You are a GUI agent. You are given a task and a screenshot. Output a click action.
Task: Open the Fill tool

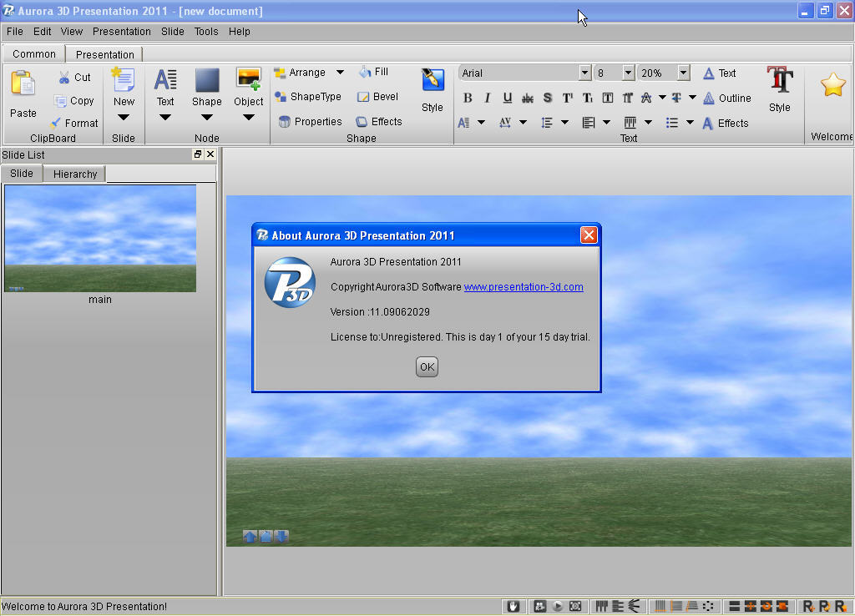click(x=371, y=72)
